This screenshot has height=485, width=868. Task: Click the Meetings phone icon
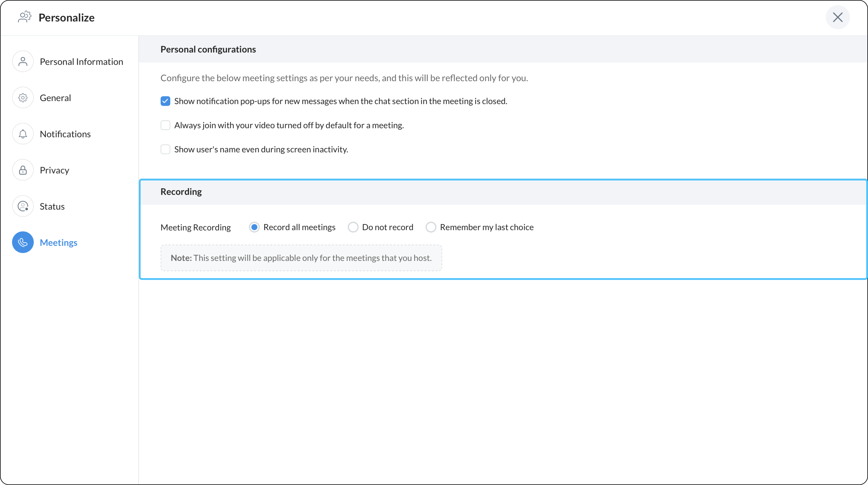pos(23,242)
